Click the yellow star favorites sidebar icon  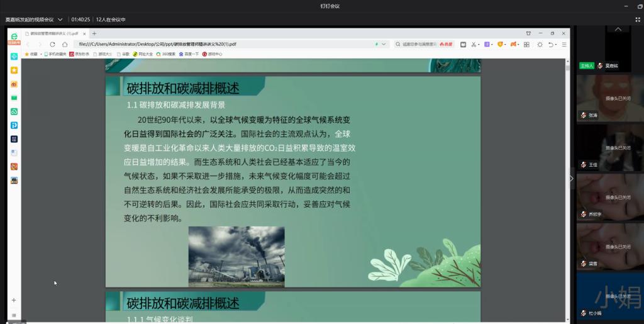pos(14,70)
